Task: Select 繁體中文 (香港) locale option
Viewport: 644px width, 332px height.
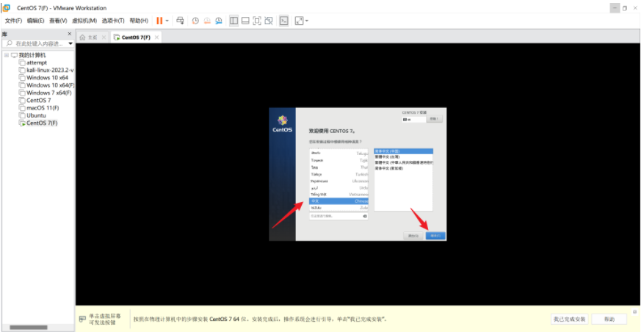Action: tap(403, 163)
